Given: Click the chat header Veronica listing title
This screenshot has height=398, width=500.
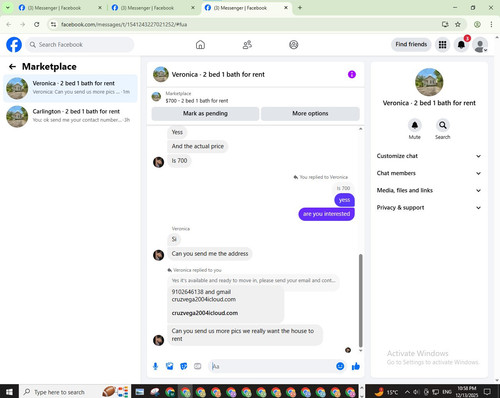Looking at the screenshot, I should [x=218, y=74].
